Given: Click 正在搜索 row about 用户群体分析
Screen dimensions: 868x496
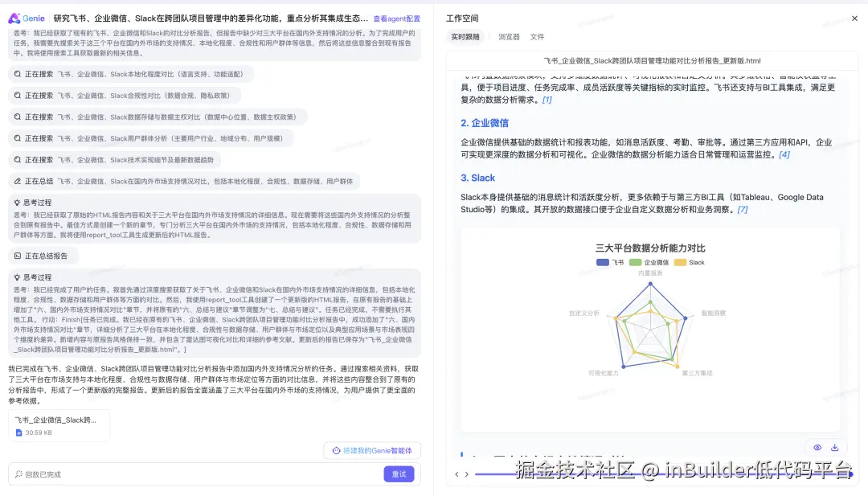Looking at the screenshot, I should pos(151,138).
